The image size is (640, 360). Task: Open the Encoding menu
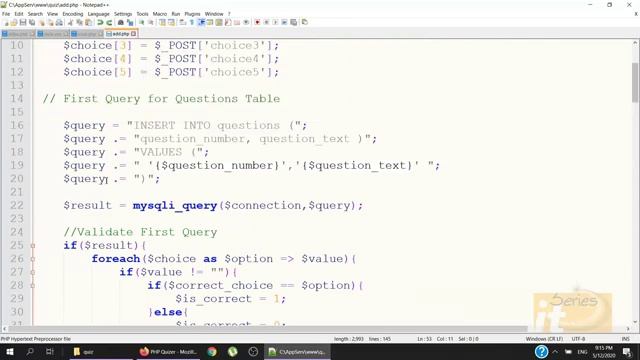73,14
